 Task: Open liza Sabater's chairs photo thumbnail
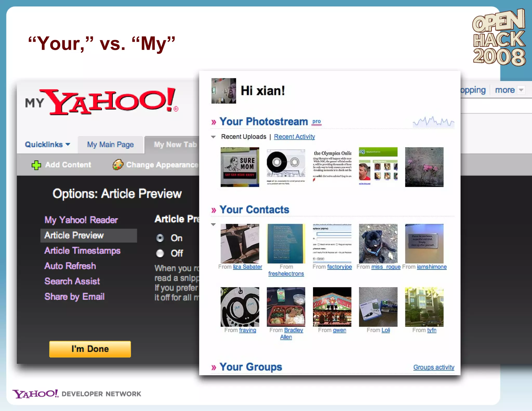coord(240,244)
